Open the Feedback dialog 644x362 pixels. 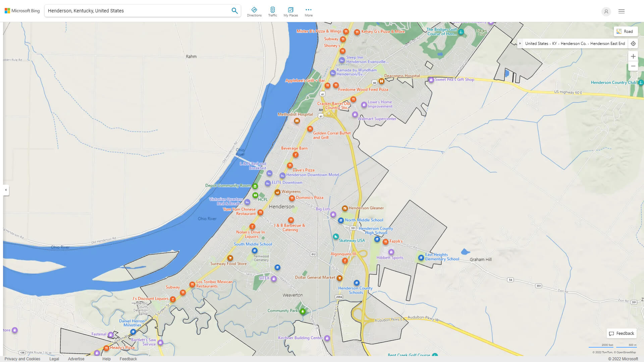point(622,333)
